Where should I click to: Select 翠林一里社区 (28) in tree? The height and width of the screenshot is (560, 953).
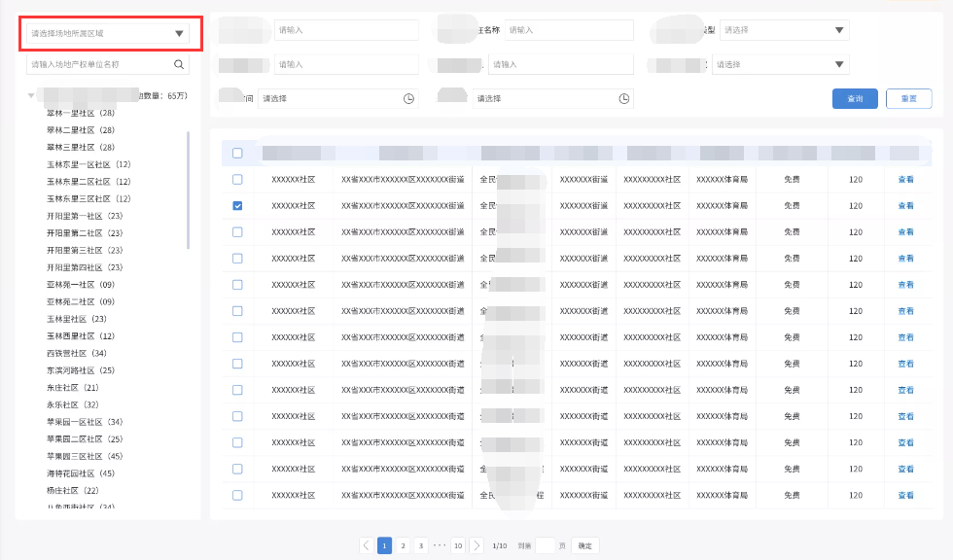click(x=81, y=113)
